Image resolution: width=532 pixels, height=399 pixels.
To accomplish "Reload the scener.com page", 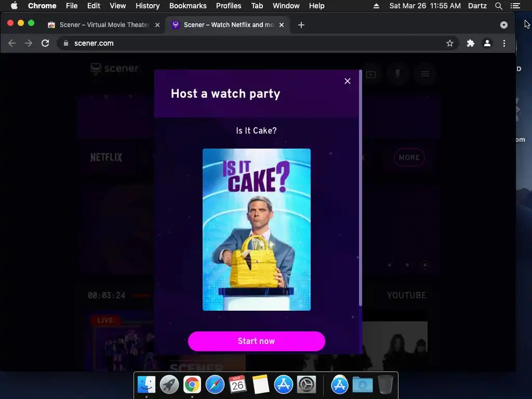I will point(45,43).
